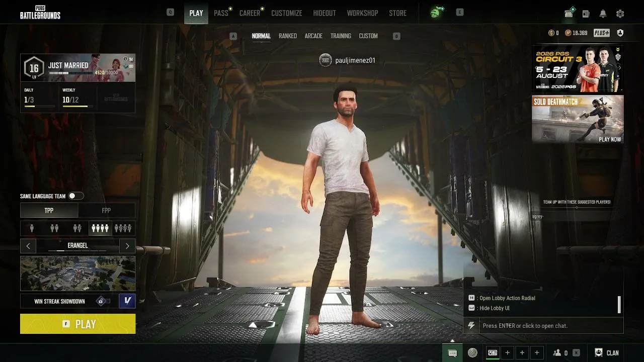This screenshot has height=362, width=644.
Task: Click the first plus team slot
Action: (508, 353)
